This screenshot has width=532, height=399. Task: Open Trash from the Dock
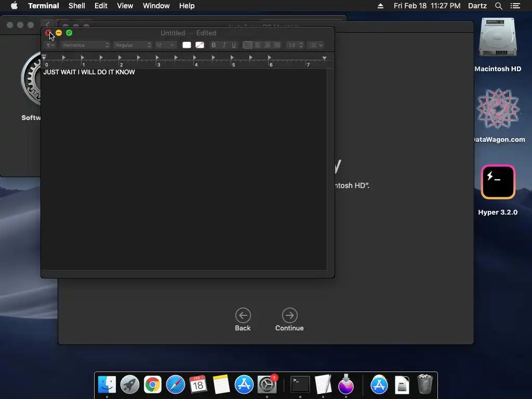[425, 385]
